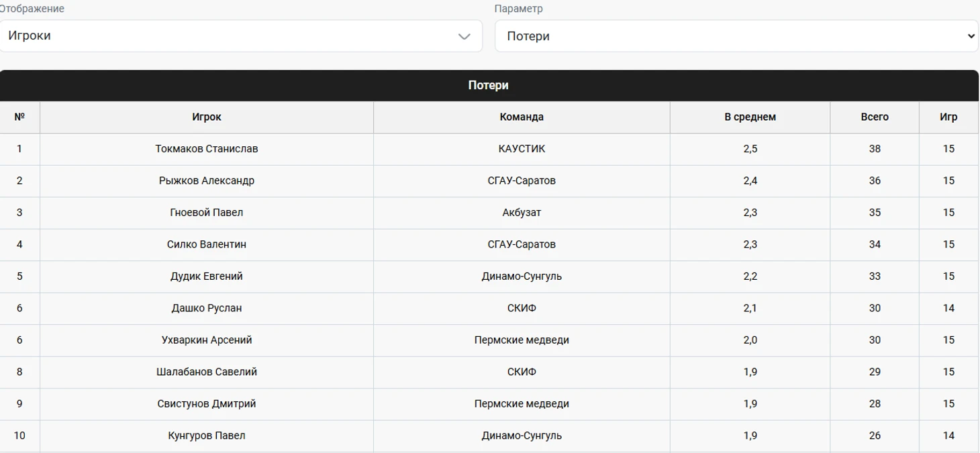Image resolution: width=980 pixels, height=453 pixels.
Task: Click the chevron arrow in the Игроки dropdown
Action: pos(464,36)
